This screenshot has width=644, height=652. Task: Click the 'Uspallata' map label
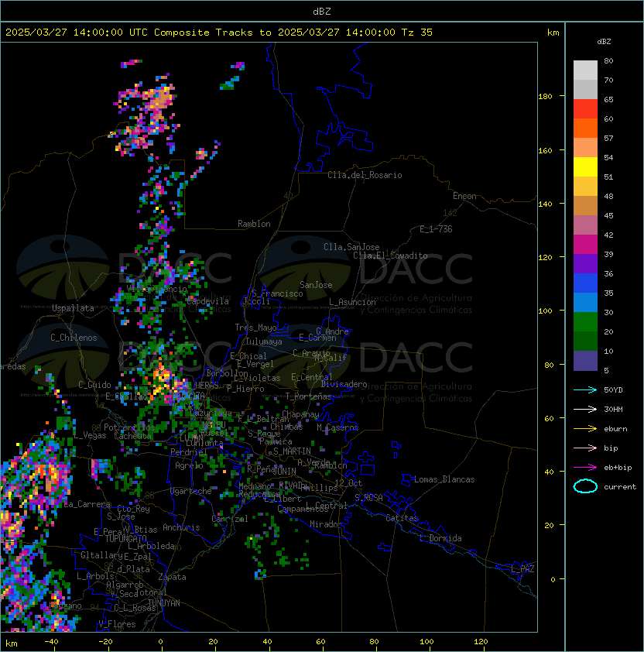coord(73,308)
